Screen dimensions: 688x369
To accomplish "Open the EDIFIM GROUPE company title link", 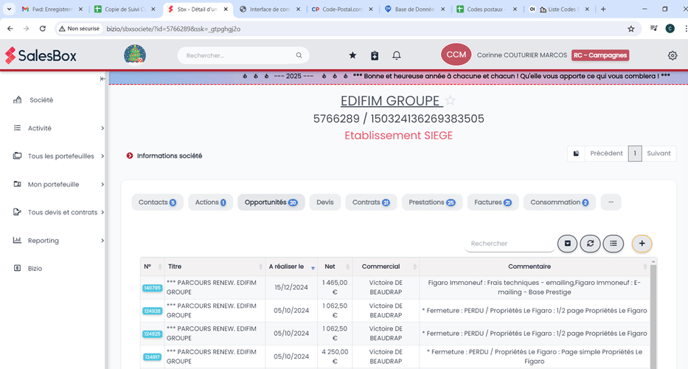I will coord(391,101).
